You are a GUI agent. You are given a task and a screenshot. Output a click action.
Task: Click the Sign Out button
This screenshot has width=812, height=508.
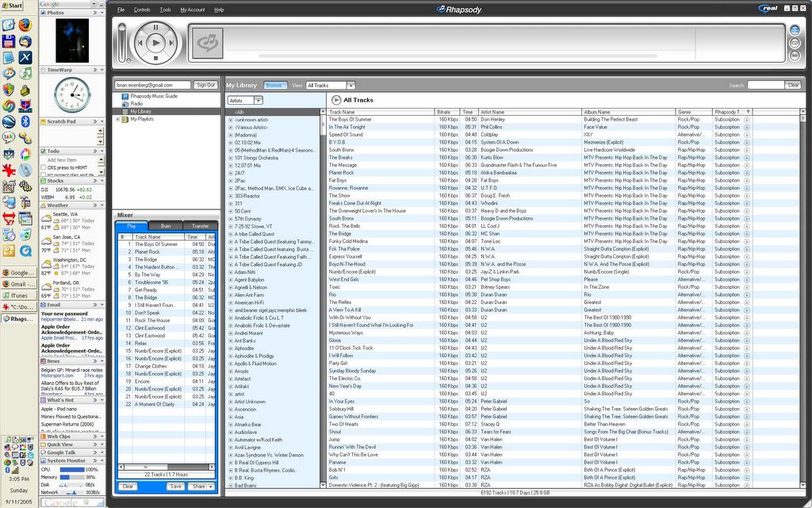coord(205,85)
